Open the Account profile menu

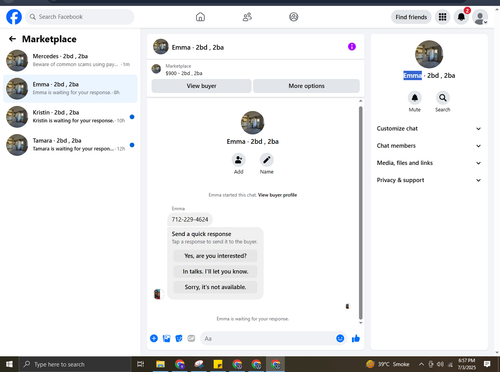480,17
